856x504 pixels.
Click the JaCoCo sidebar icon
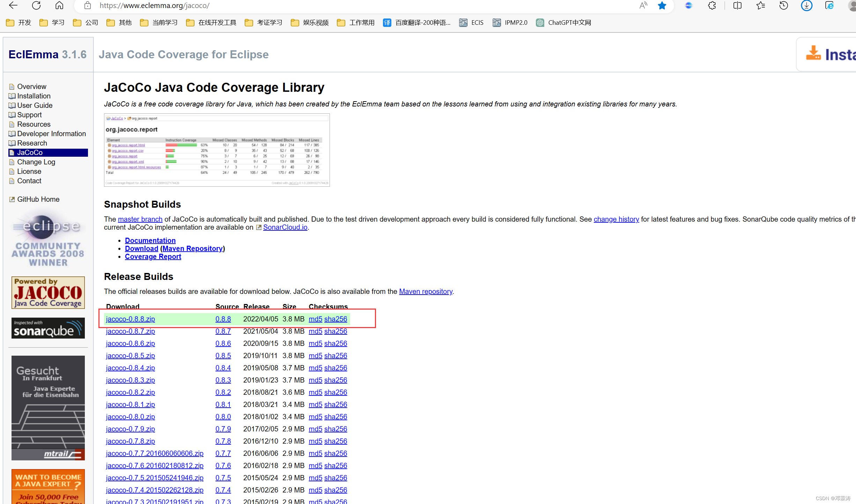[x=14, y=153]
